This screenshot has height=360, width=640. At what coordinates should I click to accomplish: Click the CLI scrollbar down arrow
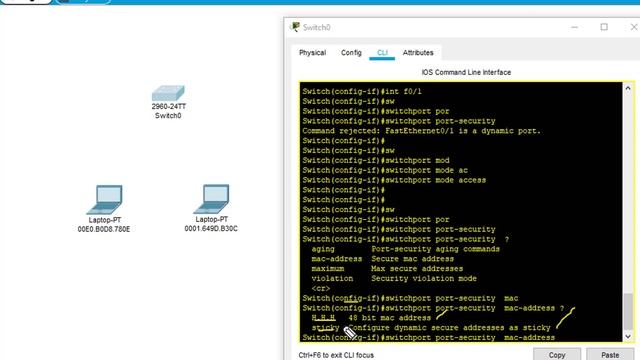[x=628, y=337]
